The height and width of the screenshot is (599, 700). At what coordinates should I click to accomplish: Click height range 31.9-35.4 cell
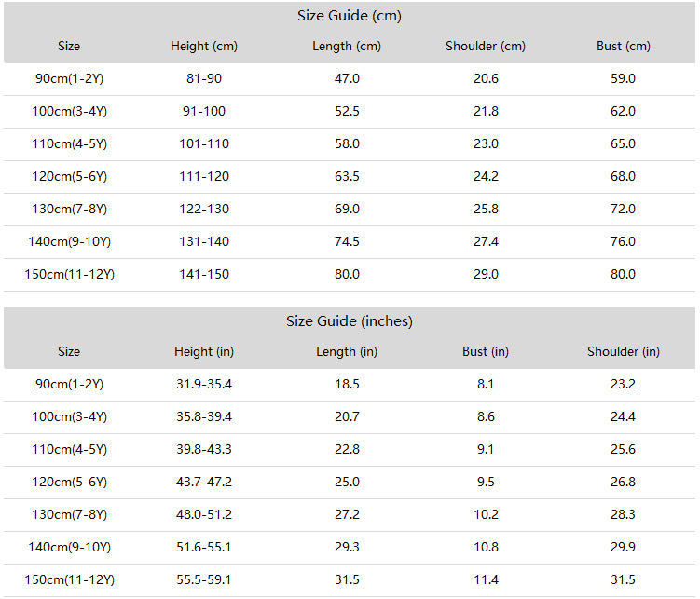[x=204, y=384]
